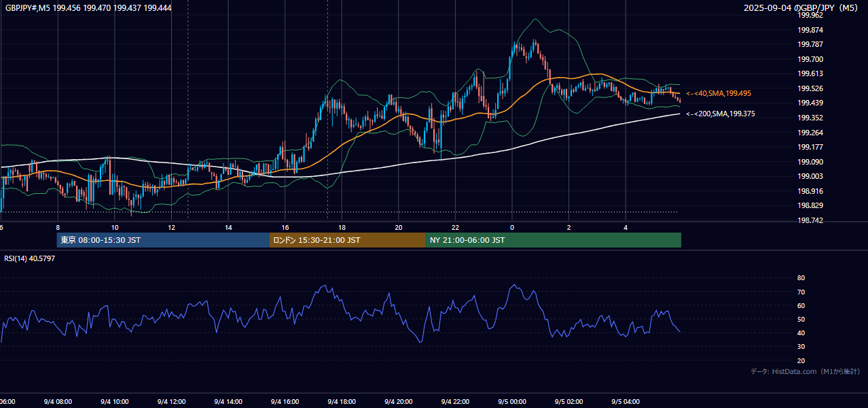Click the white '<-<200,SMA,199.375' label

point(721,114)
